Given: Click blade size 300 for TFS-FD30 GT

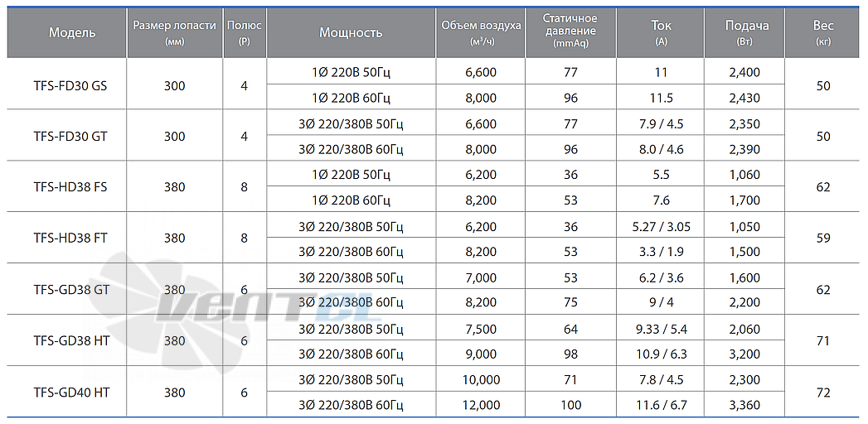Looking at the screenshot, I should point(175,136).
